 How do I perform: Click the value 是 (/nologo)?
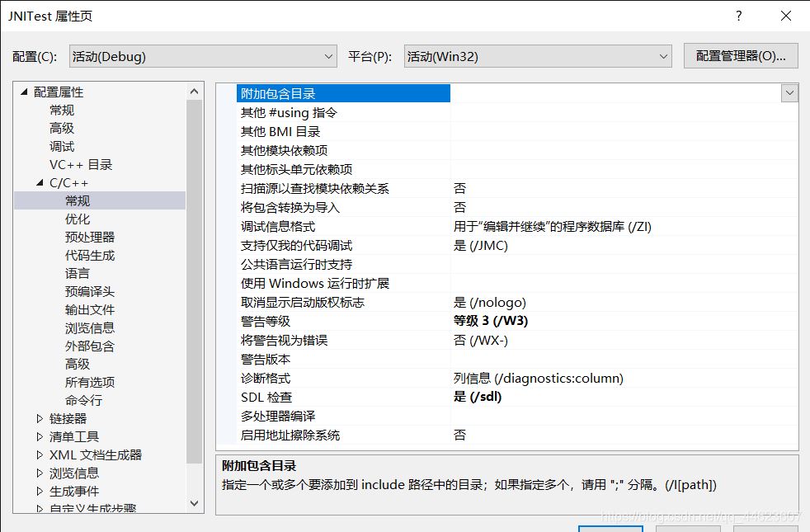click(x=489, y=302)
